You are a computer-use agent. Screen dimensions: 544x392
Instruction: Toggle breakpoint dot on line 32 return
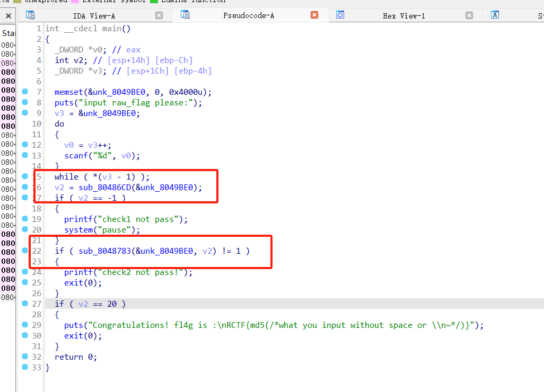point(25,357)
